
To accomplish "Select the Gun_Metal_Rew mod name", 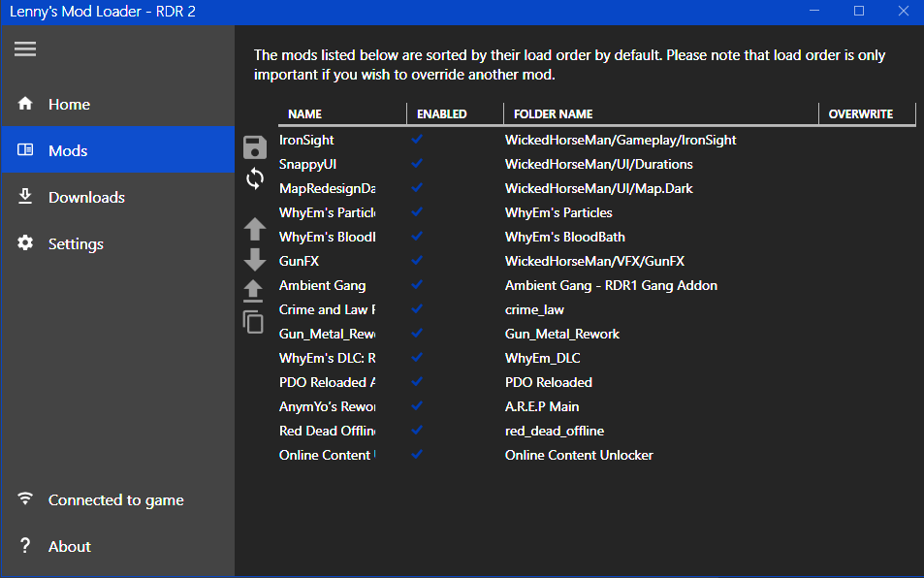I will tap(327, 334).
